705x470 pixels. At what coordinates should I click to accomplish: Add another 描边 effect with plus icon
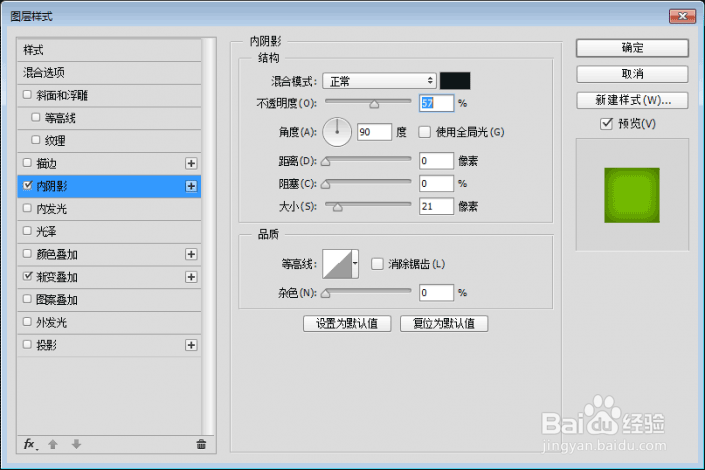click(191, 163)
